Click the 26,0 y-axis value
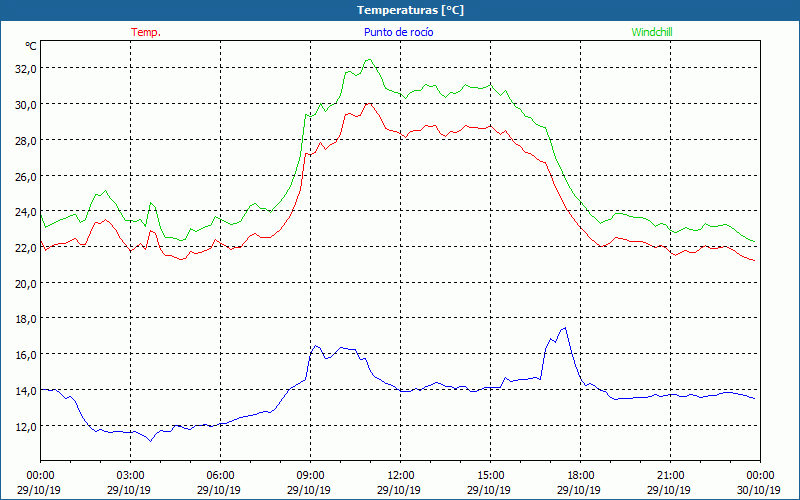Viewport: 800px width, 500px height. point(26,176)
